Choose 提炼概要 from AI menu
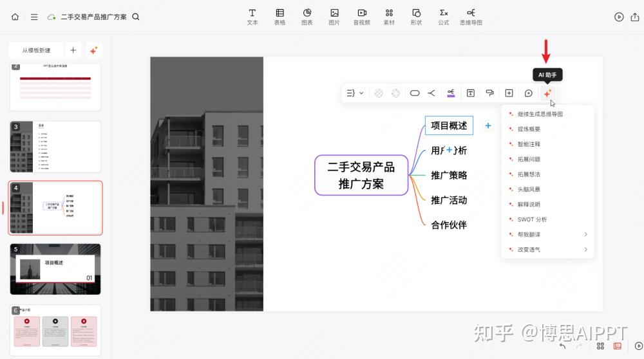The width and height of the screenshot is (644, 359). coord(547,129)
